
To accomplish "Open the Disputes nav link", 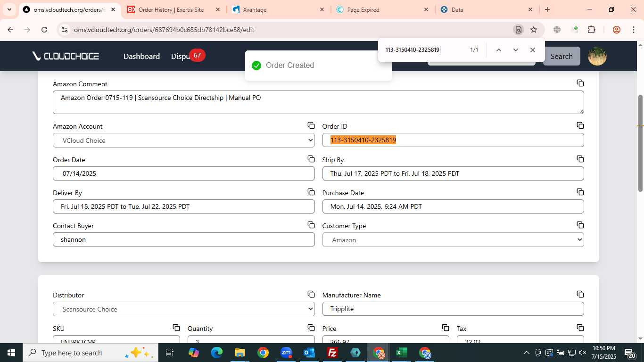I will [181, 56].
